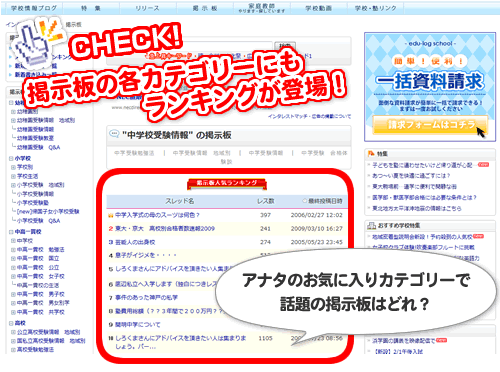Open 中高一貫校 女子校 in the sidebar
500x372 pixels.
(x=41, y=276)
